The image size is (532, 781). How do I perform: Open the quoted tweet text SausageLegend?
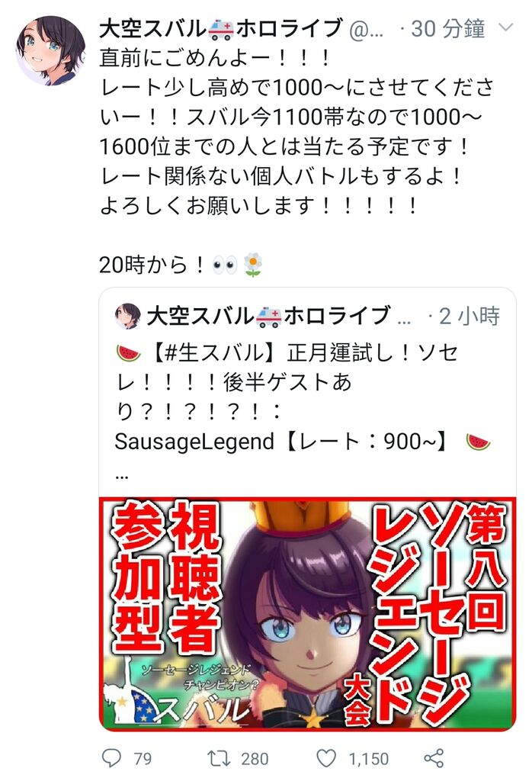pyautogui.click(x=194, y=442)
